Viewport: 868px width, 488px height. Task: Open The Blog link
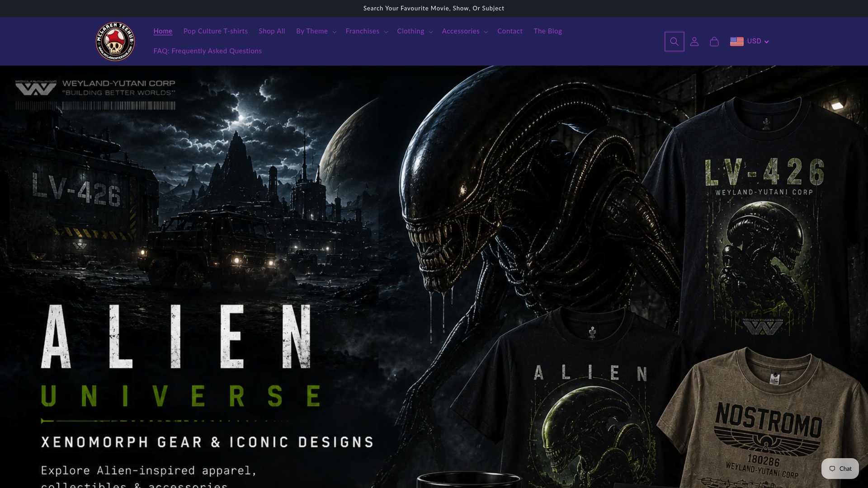point(547,31)
